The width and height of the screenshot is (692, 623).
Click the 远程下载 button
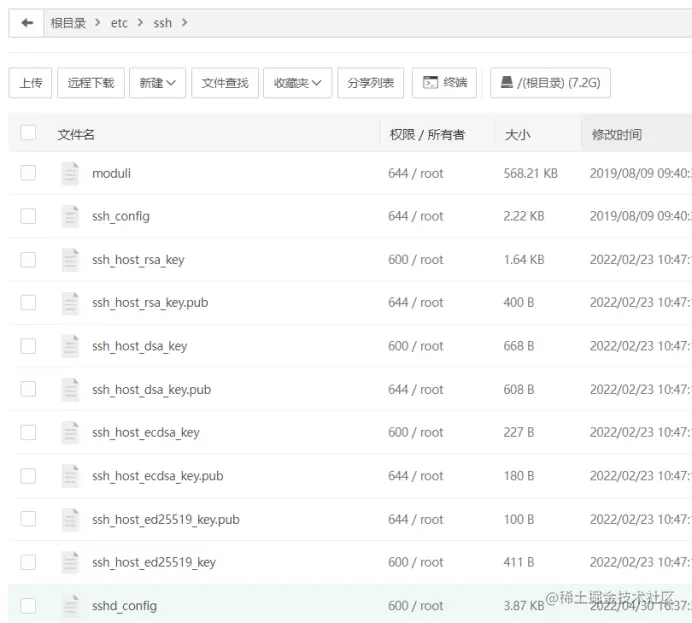coord(91,83)
